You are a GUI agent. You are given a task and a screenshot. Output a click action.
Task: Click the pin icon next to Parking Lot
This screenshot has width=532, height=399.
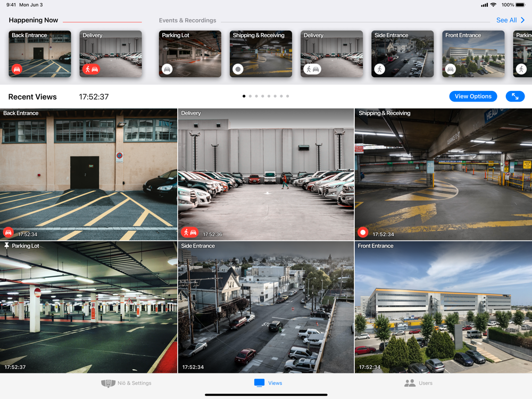click(6, 245)
